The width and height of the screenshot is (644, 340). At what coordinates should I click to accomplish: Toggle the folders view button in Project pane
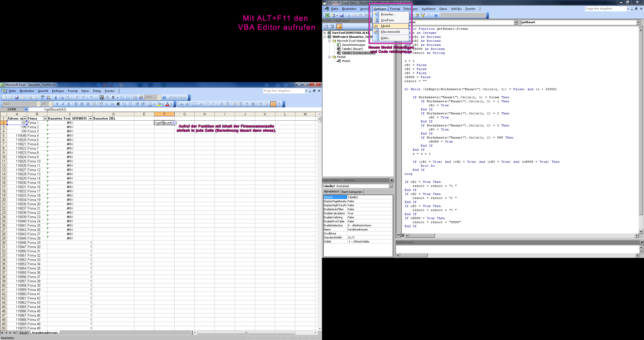(339, 26)
